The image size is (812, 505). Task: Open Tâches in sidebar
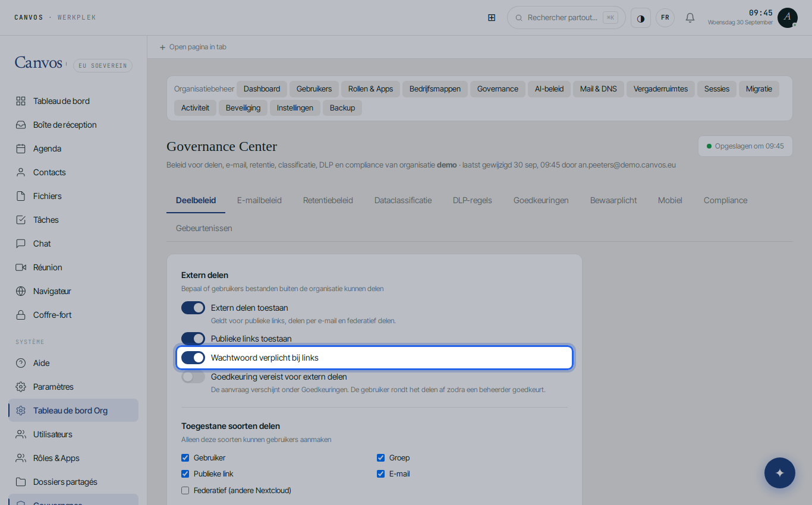click(x=74, y=220)
